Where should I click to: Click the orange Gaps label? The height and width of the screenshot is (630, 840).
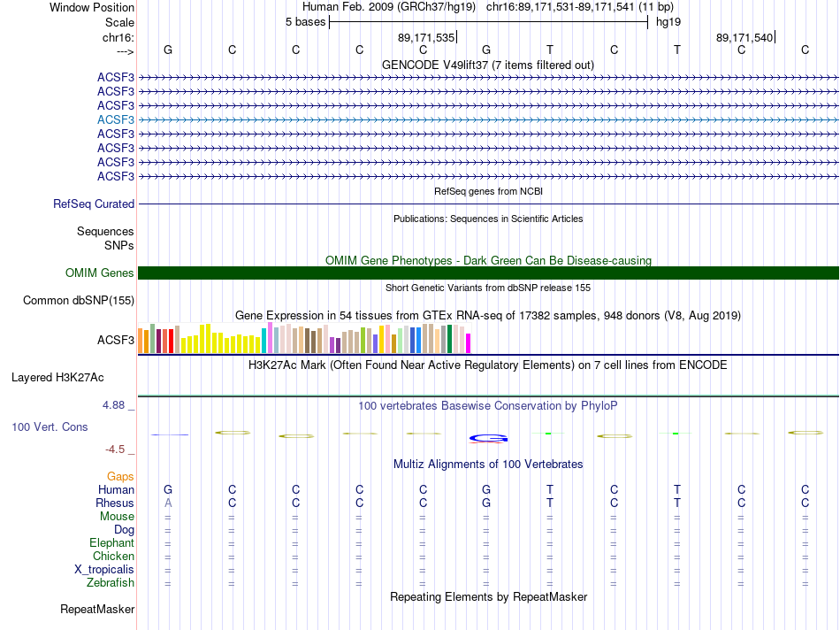point(120,476)
